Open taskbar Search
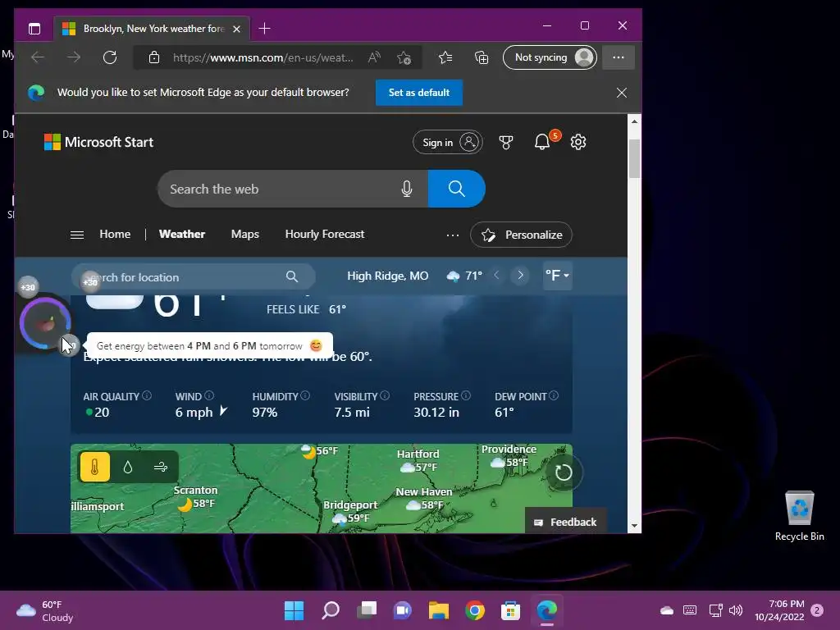The height and width of the screenshot is (630, 840). click(330, 610)
